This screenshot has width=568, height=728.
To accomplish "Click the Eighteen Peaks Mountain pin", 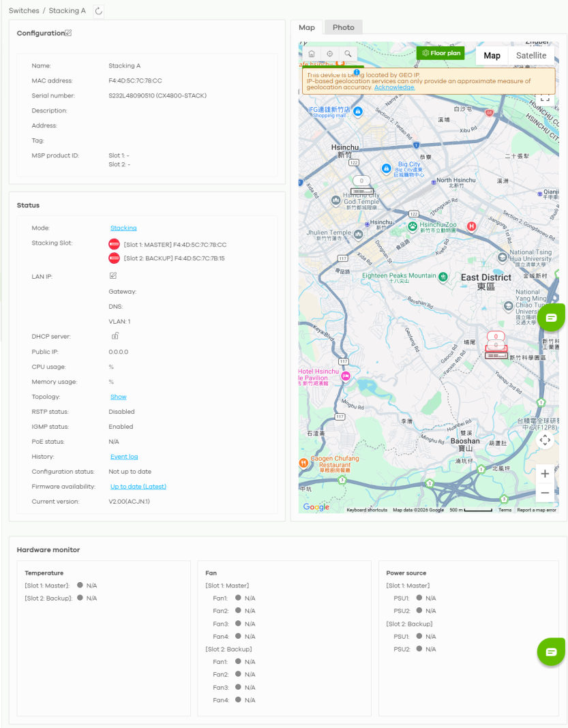I will 443,277.
